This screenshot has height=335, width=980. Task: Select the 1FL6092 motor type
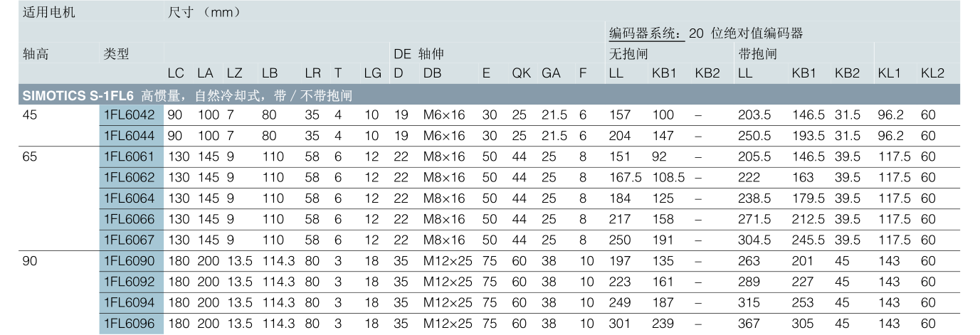point(132,282)
